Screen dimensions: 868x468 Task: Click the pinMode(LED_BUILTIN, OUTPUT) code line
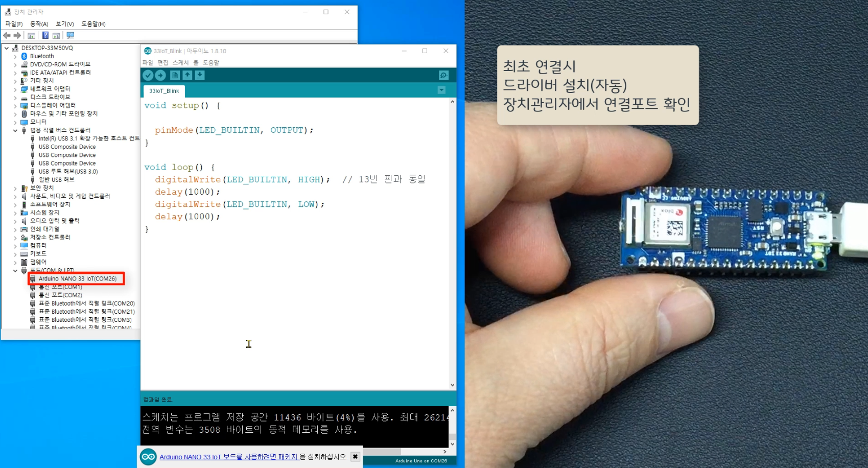(x=234, y=130)
